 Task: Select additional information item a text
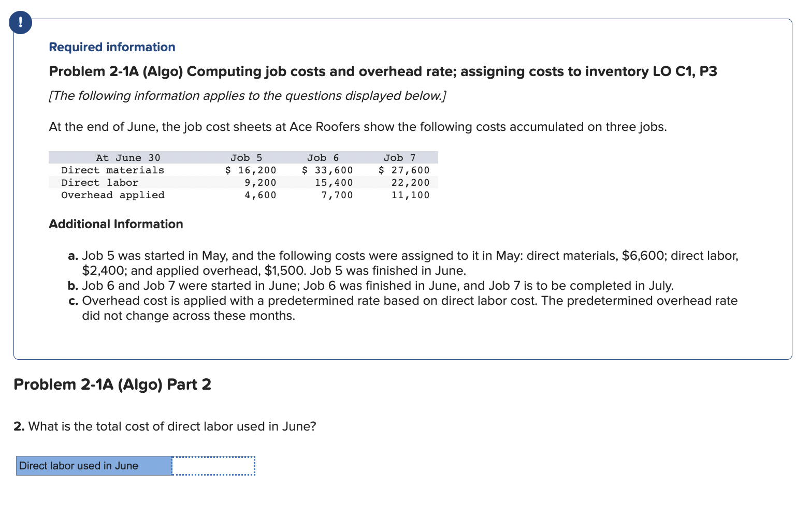pyautogui.click(x=404, y=262)
